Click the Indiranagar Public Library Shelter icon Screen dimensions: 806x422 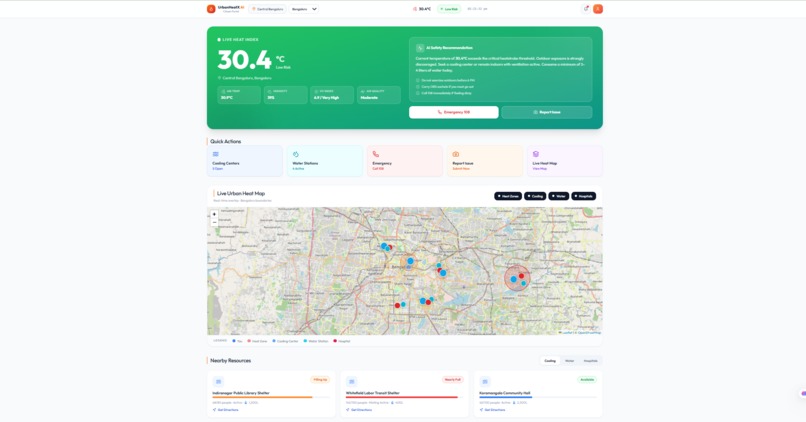click(x=218, y=381)
